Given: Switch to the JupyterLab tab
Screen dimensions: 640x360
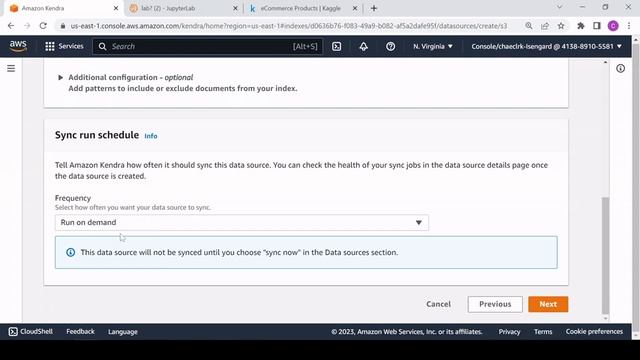Looking at the screenshot, I should coord(184,8).
